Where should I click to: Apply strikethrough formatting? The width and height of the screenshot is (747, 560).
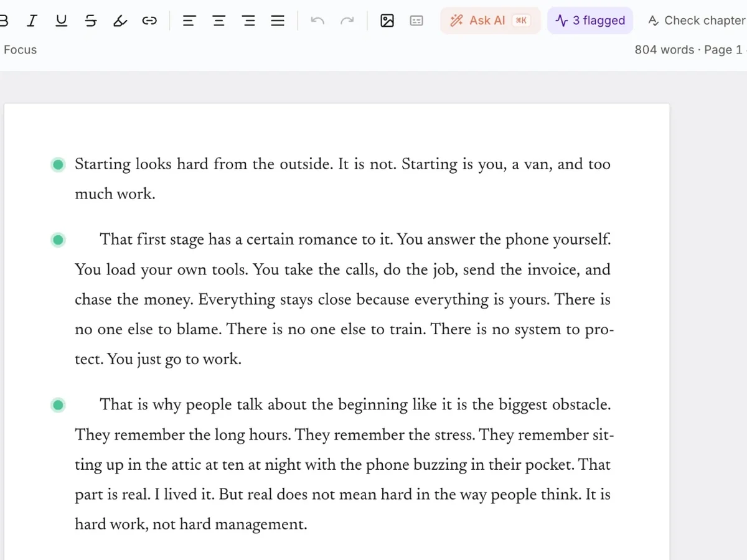pos(91,21)
